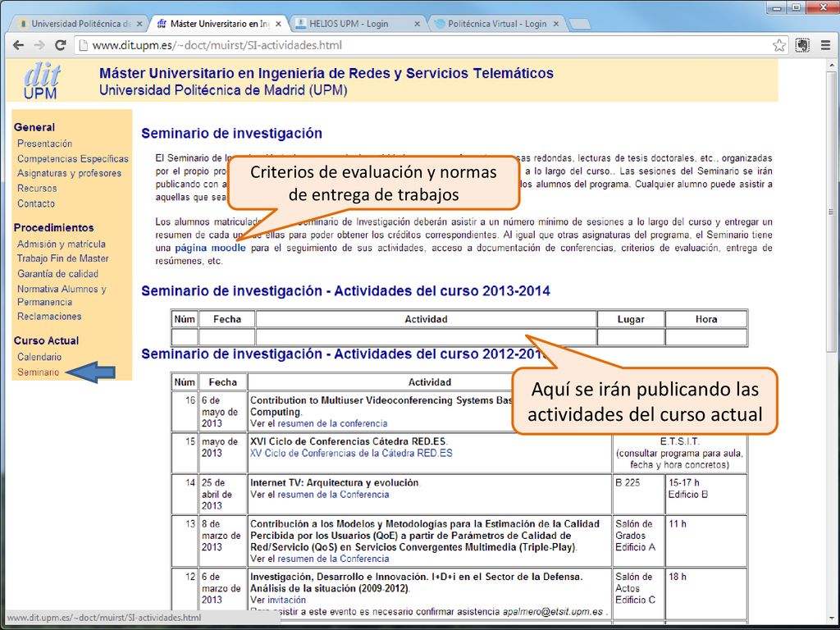The width and height of the screenshot is (840, 630).
Task: Open Trabajo Fin de Master link
Action: (x=62, y=258)
